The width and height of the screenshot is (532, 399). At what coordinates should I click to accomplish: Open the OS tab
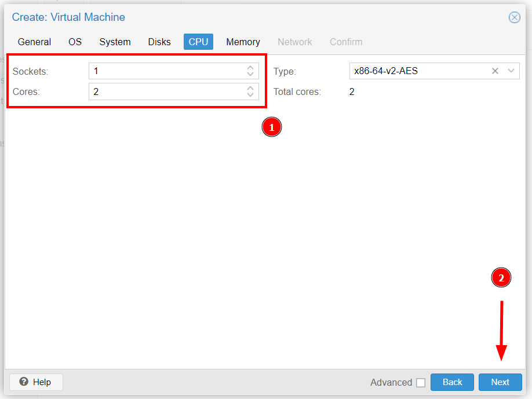(75, 42)
